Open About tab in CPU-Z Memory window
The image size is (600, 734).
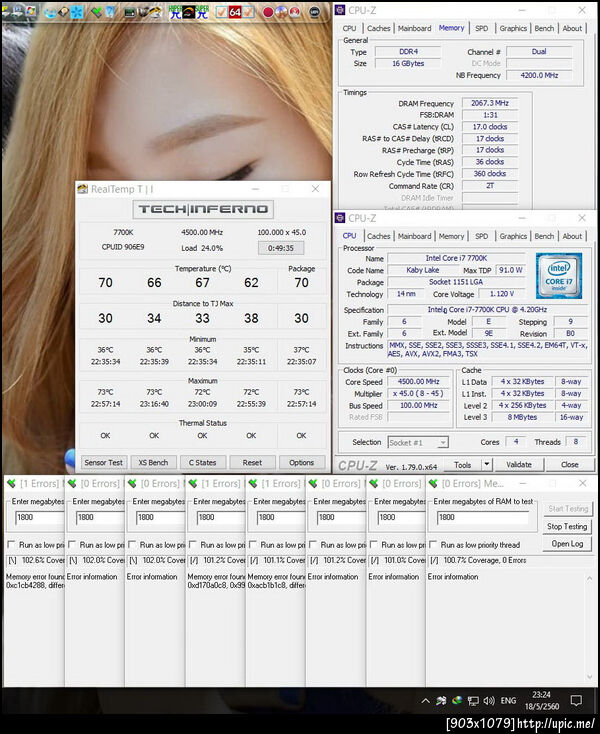click(x=572, y=29)
